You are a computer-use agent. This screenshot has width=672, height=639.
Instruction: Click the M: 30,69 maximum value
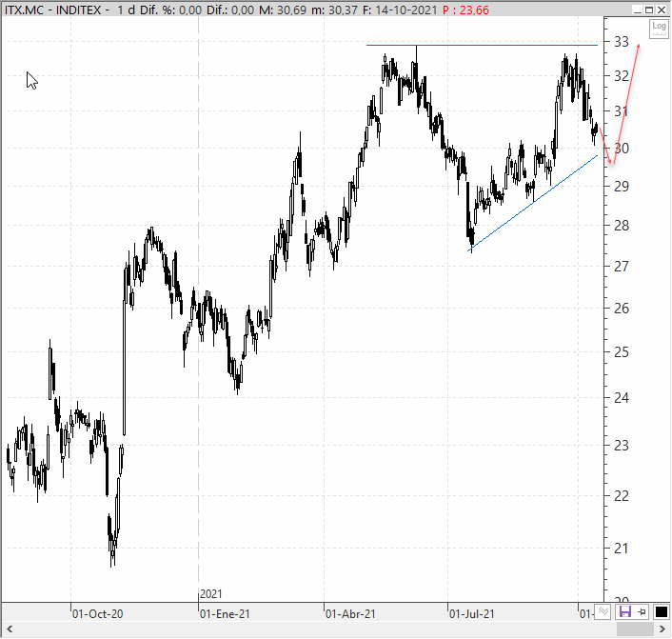point(283,10)
